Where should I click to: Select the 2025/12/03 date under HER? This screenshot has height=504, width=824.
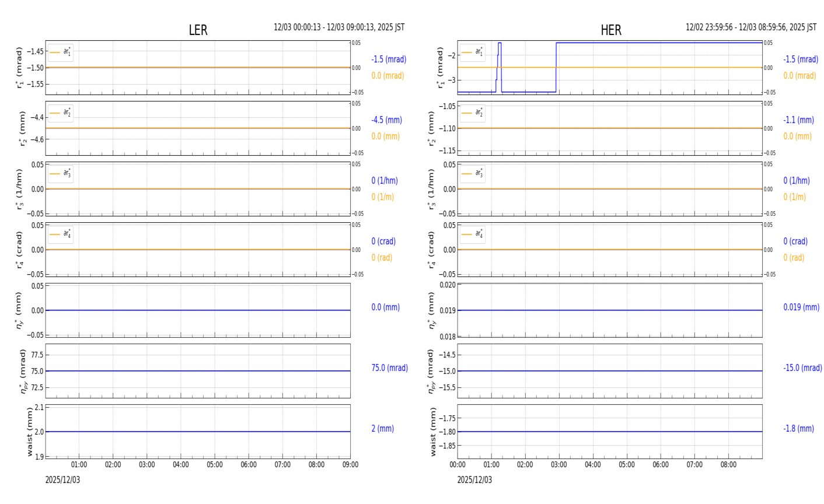474,480
